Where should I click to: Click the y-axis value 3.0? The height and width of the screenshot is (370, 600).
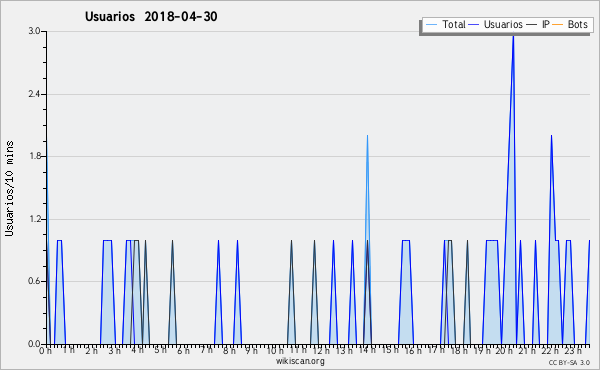pos(34,31)
